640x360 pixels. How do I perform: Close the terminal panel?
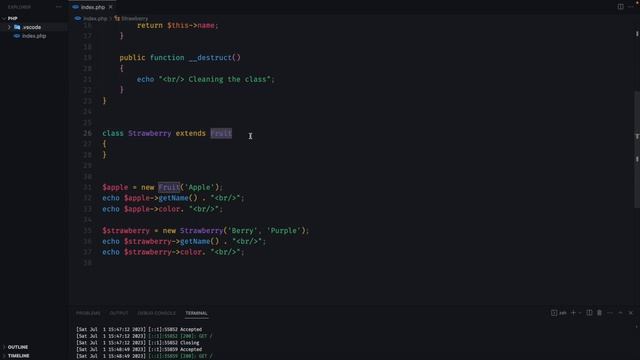tap(631, 313)
